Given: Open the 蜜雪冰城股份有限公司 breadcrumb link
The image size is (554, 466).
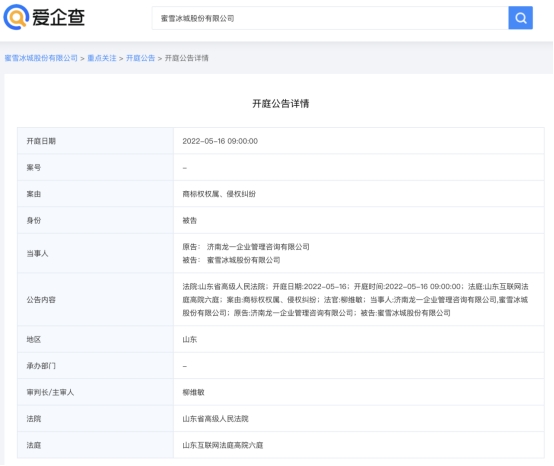Looking at the screenshot, I should point(41,58).
